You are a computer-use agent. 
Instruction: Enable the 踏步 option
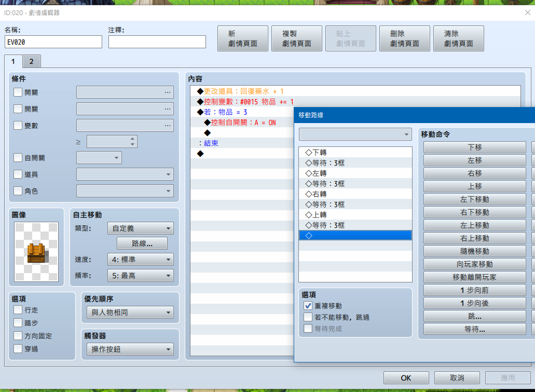coord(18,322)
